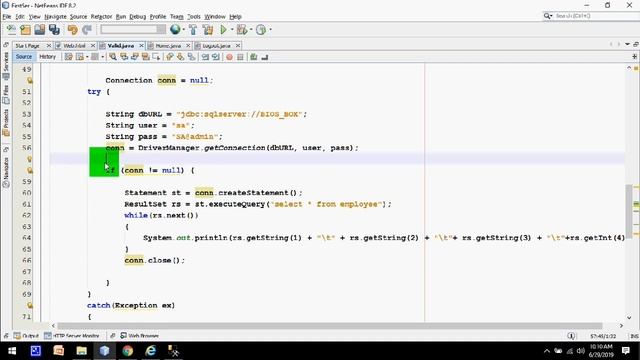Click the Uncomment lines icon
This screenshot has width=640, height=360.
(264, 57)
